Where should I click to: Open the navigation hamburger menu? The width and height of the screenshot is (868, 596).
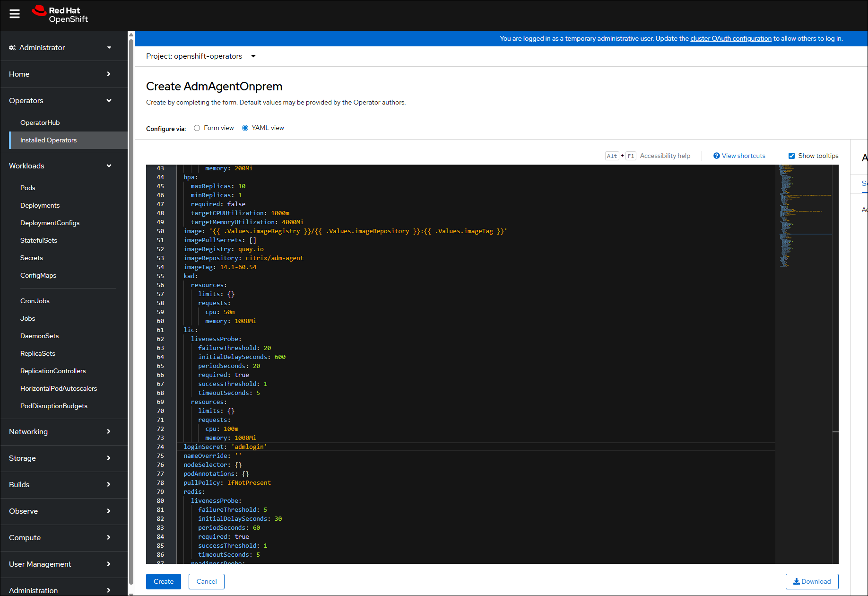14,14
